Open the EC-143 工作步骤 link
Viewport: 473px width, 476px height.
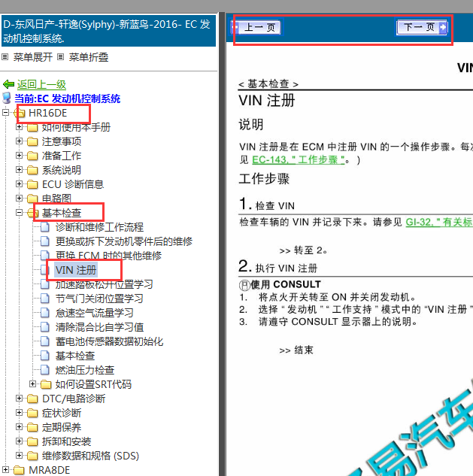[x=298, y=159]
